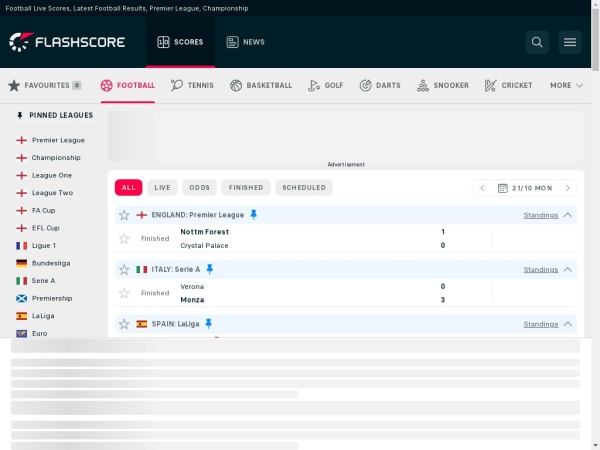Open Serie A Standings link
The width and height of the screenshot is (600, 450).
541,270
